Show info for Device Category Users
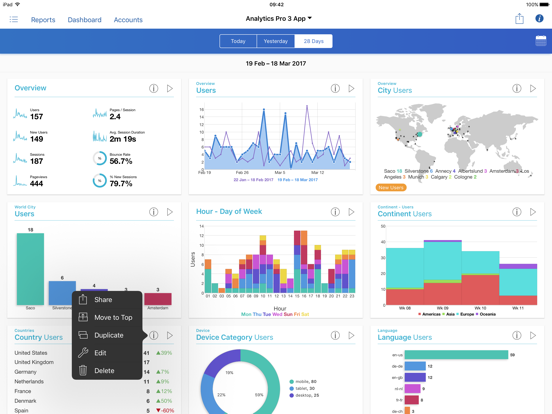This screenshot has height=414, width=552. 335,335
